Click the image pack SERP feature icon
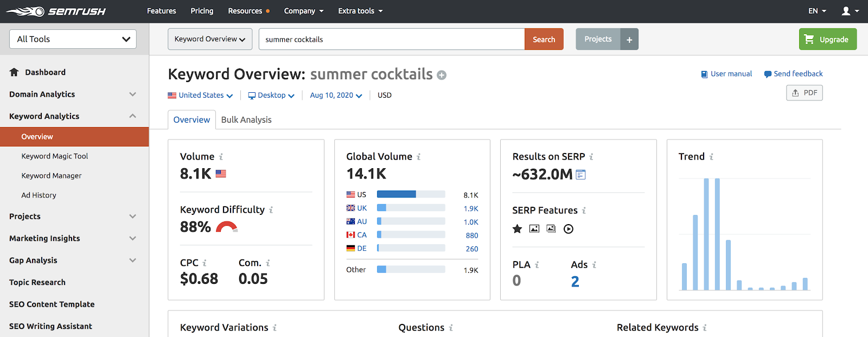 (x=551, y=229)
